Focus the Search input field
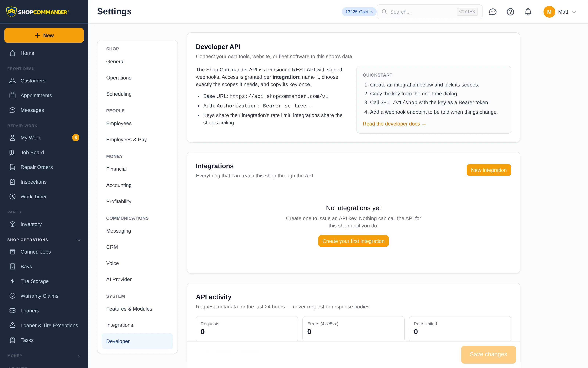 (x=429, y=12)
